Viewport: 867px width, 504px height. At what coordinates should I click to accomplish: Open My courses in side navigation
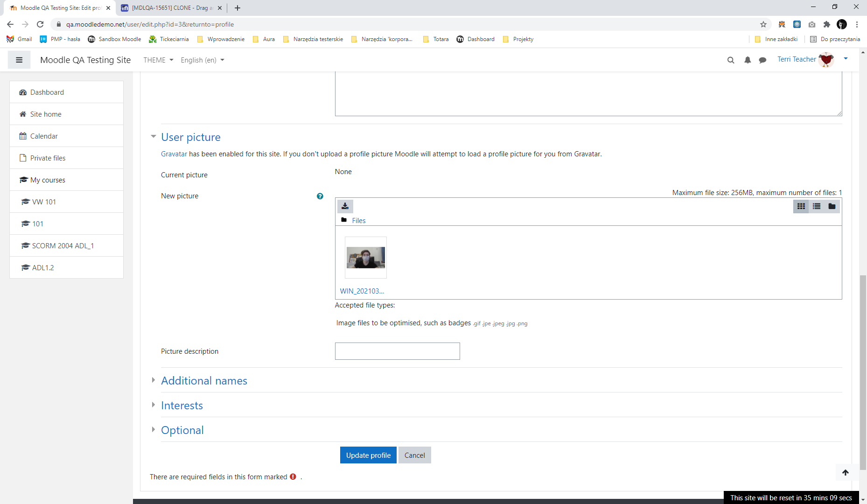[66, 180]
